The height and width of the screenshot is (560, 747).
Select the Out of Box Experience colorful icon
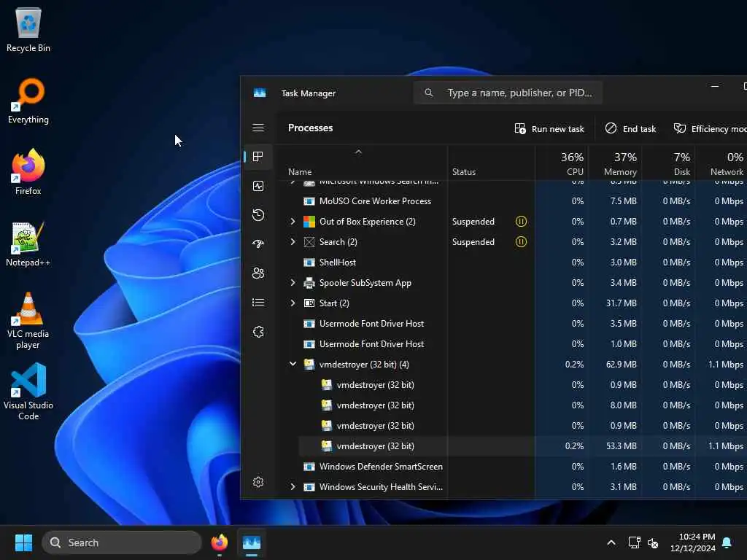pos(309,222)
